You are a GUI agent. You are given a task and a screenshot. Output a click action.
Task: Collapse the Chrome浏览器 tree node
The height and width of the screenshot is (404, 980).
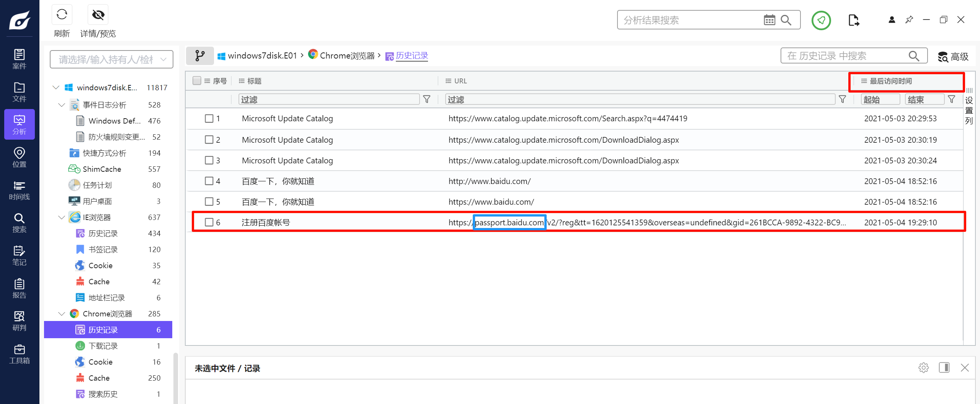61,314
